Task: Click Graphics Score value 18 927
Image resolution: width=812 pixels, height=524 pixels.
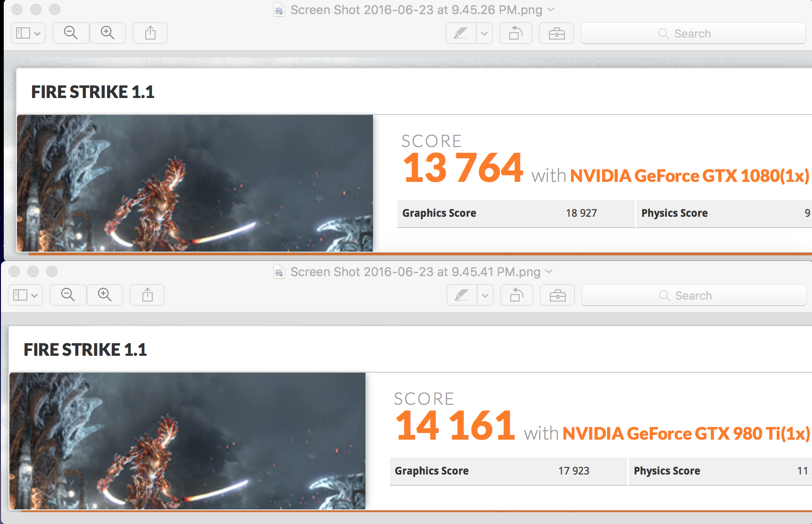Action: 581,213
